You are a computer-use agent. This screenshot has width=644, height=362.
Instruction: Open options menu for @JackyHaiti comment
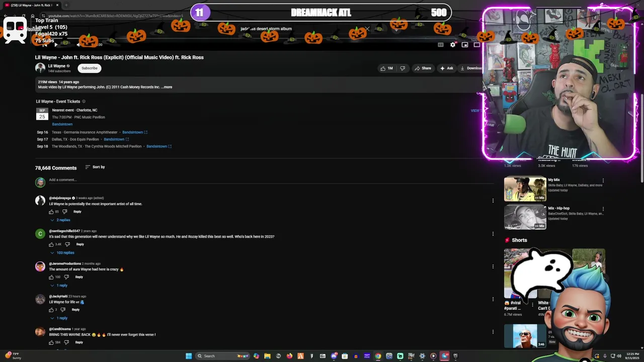click(493, 299)
